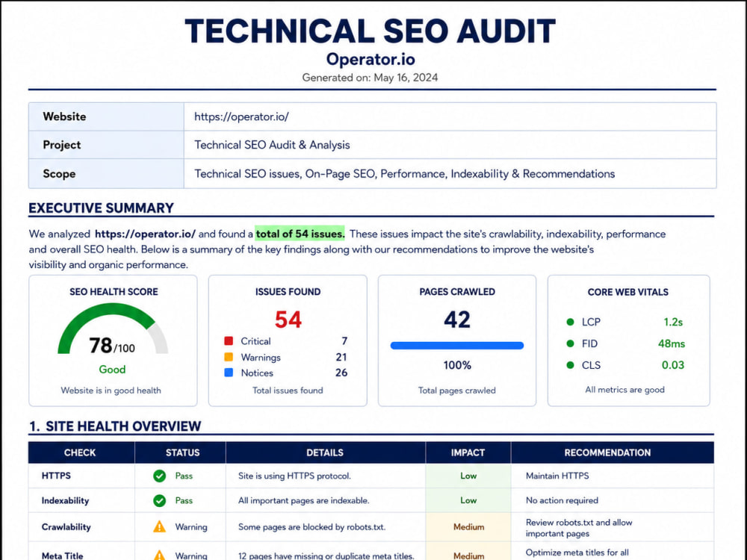Click 'Website is in good health' caption
747x560 pixels.
click(111, 390)
